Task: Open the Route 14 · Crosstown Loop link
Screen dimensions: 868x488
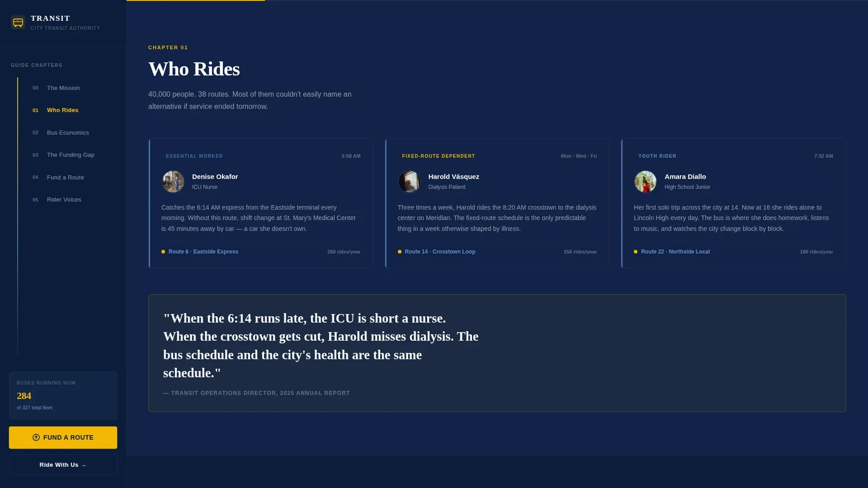Action: (440, 252)
